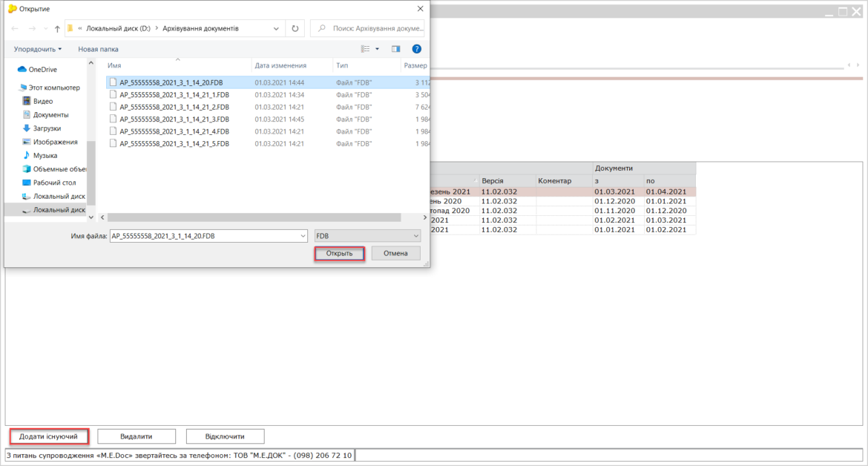
Task: Click the Отмена button
Action: coord(395,254)
